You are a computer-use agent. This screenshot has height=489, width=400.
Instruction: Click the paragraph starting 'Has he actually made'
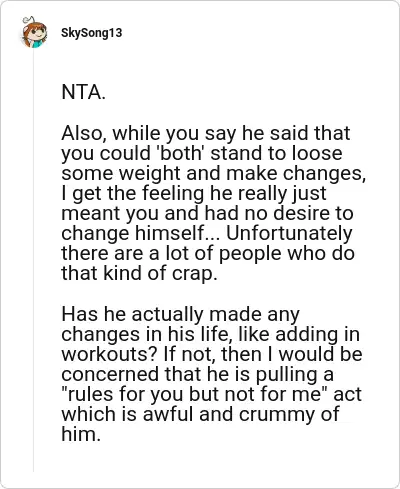point(212,374)
